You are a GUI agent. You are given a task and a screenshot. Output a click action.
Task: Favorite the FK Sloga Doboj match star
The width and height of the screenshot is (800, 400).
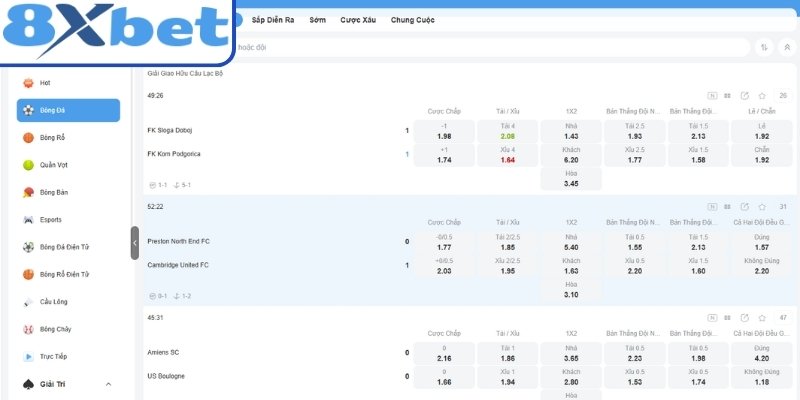pyautogui.click(x=762, y=96)
